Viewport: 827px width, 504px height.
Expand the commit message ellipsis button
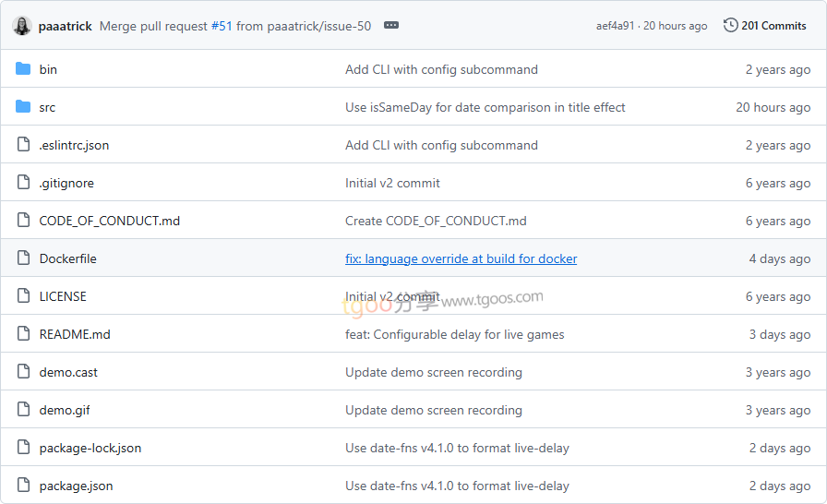coord(391,26)
